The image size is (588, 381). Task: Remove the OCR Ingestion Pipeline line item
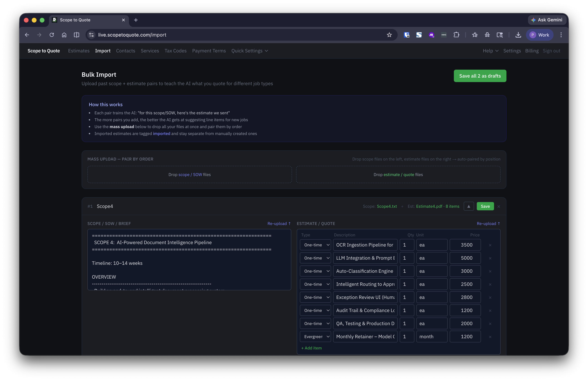click(490, 245)
